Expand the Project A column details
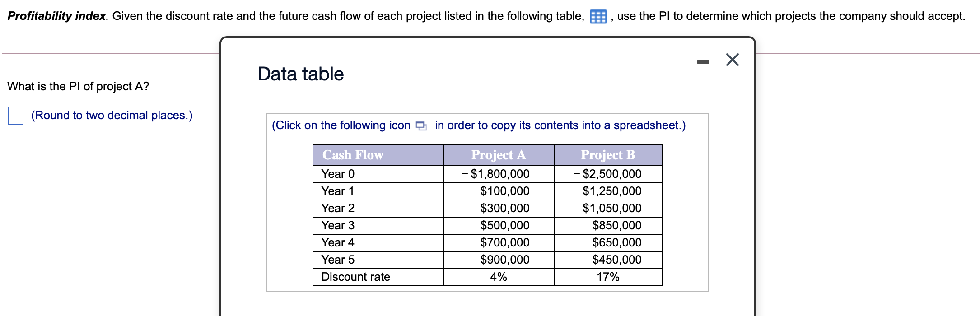The height and width of the screenshot is (316, 980). click(498, 156)
